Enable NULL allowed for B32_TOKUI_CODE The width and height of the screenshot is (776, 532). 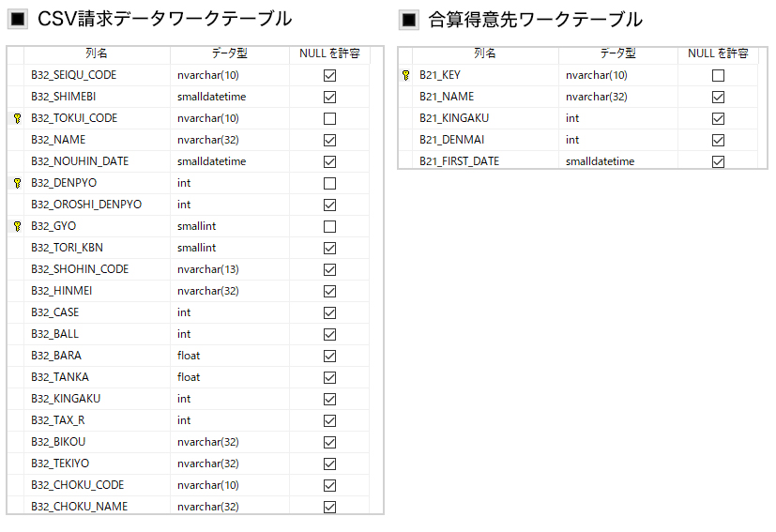click(x=329, y=119)
